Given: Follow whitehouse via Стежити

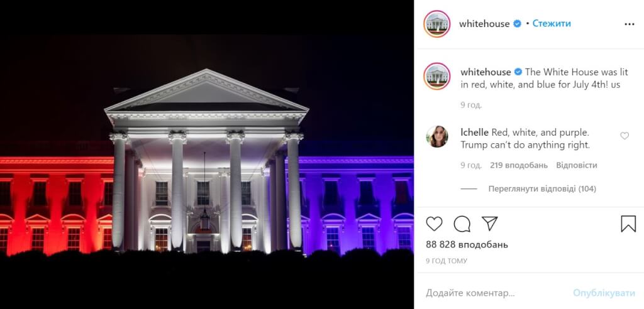Looking at the screenshot, I should (x=552, y=24).
